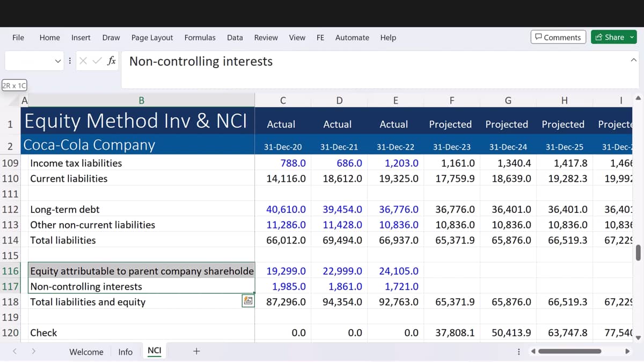644x362 pixels.
Task: Click cell value 37,808.1 in Check row
Action: (x=455, y=333)
